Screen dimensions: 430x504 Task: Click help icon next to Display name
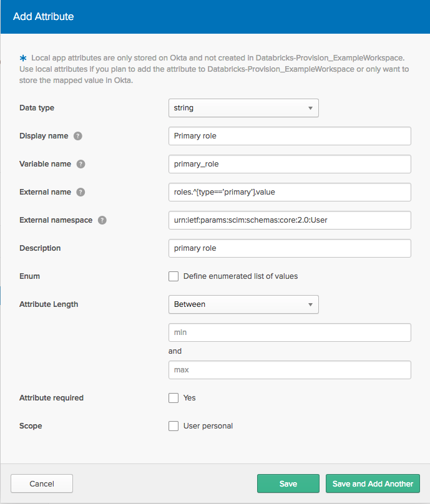point(78,136)
